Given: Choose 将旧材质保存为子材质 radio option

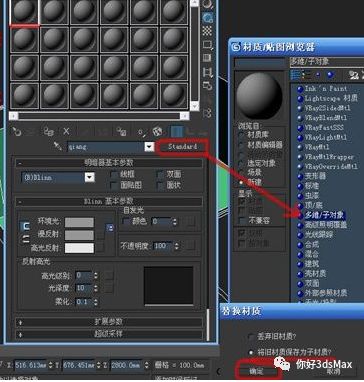Looking at the screenshot, I should 252,352.
